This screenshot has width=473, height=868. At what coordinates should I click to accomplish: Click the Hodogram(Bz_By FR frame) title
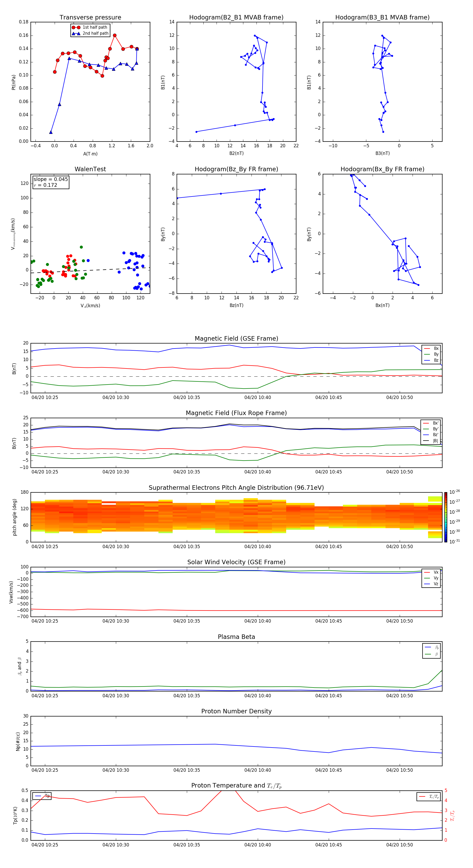pos(236,169)
